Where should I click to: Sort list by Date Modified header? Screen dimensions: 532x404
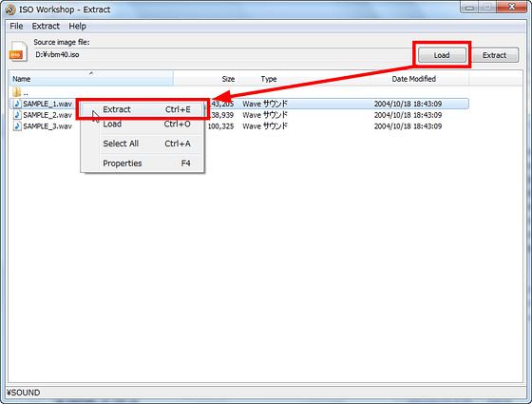click(x=419, y=79)
